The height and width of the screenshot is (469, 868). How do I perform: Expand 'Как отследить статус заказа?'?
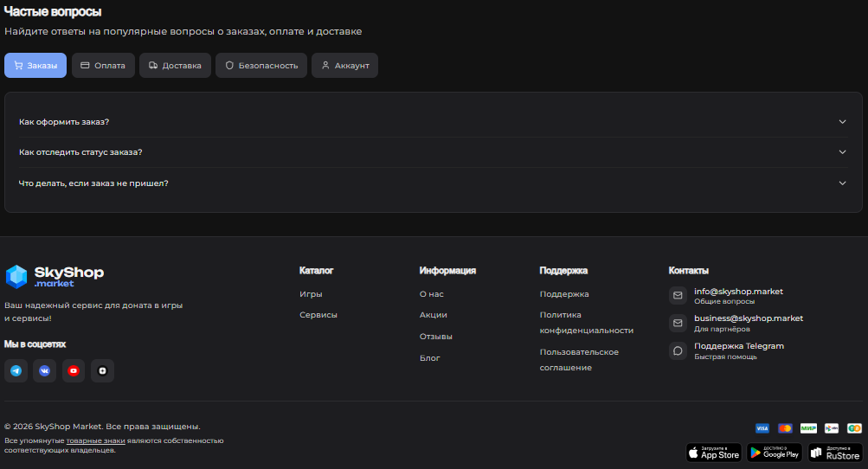click(x=433, y=152)
